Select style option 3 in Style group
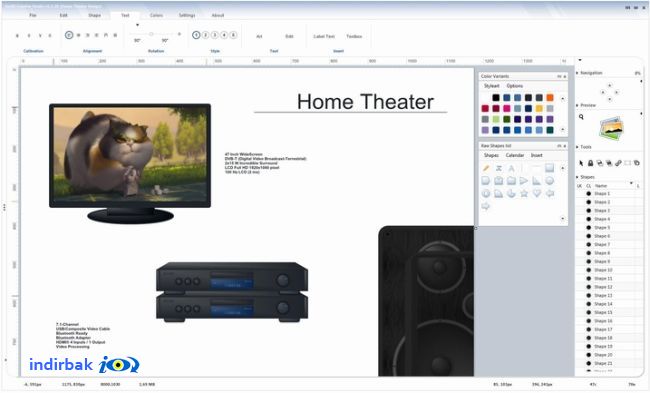 click(x=215, y=35)
